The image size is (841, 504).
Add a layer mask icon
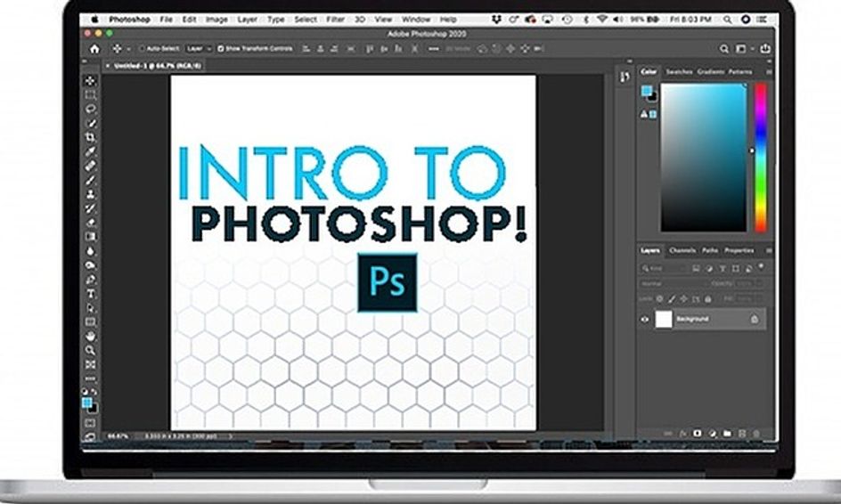click(x=698, y=433)
